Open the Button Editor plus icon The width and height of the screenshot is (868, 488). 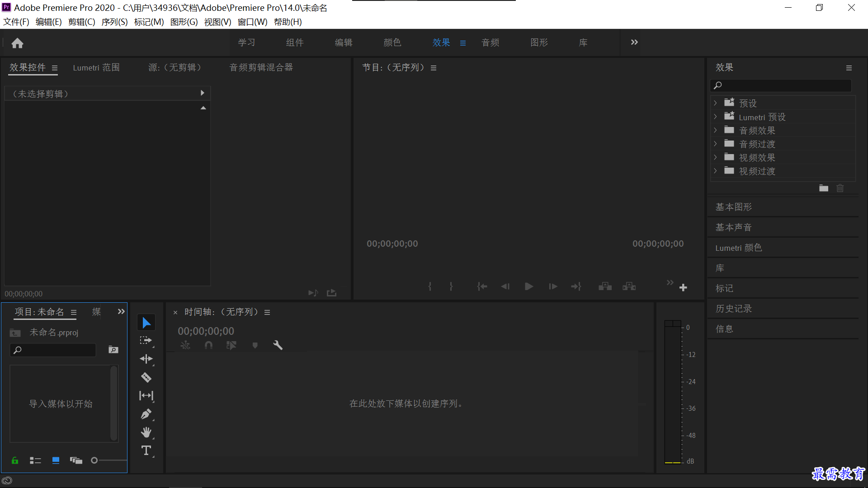[683, 287]
